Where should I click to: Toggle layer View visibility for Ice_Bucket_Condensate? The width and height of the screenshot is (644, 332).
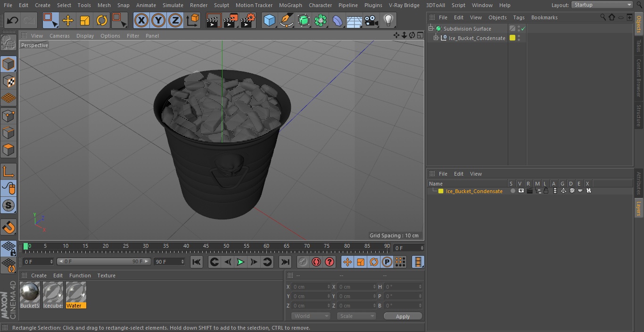[521, 191]
